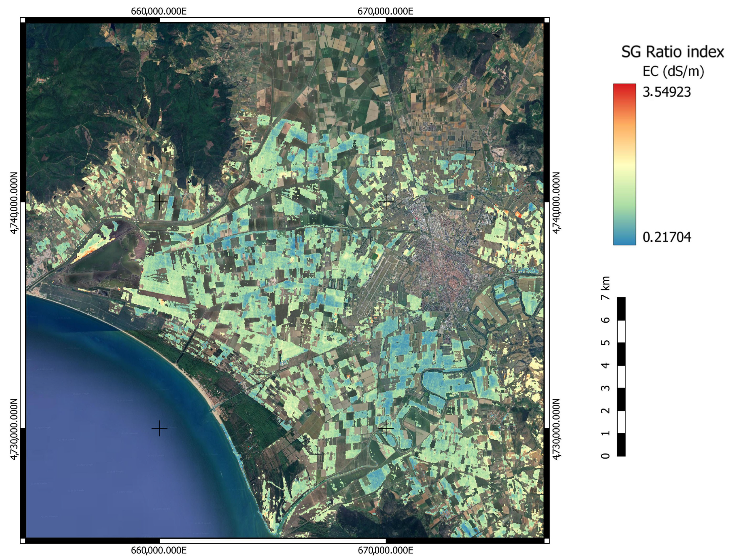The width and height of the screenshot is (736, 560).
Task: Click the top 660,000.000E coordinate label
Action: pyautogui.click(x=159, y=11)
